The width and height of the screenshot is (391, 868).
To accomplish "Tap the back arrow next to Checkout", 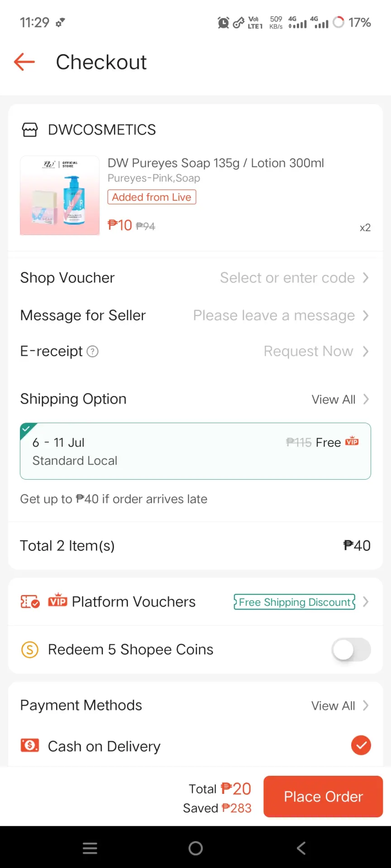I will coord(24,62).
